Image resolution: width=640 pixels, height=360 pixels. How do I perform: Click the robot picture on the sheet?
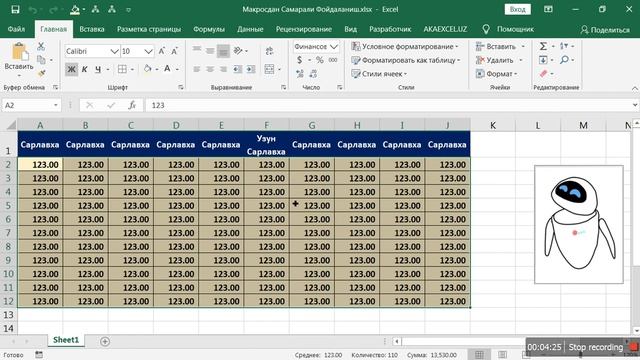pos(579,224)
